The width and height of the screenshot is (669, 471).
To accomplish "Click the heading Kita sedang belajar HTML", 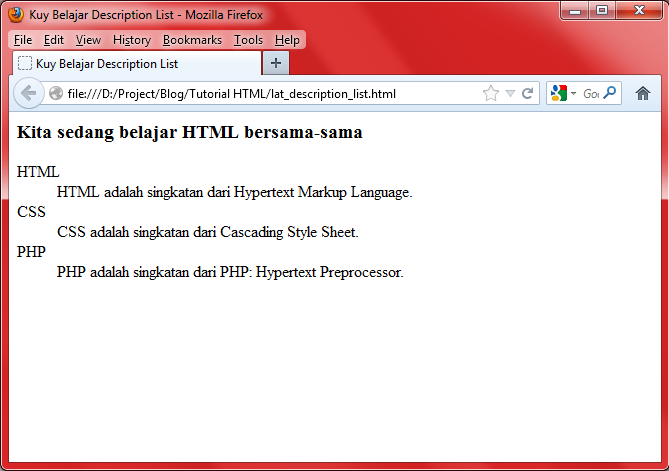I will [189, 132].
